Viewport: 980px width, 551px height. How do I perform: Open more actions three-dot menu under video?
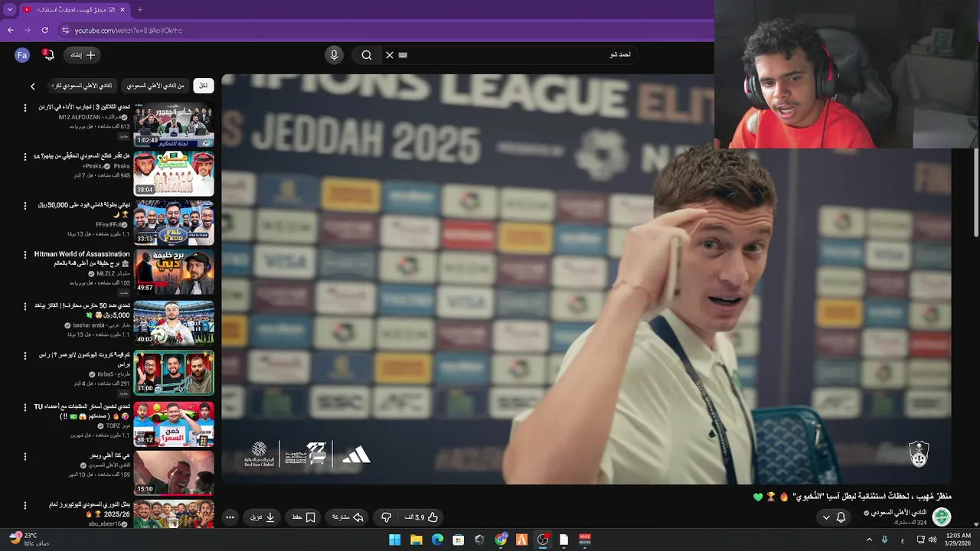click(230, 517)
